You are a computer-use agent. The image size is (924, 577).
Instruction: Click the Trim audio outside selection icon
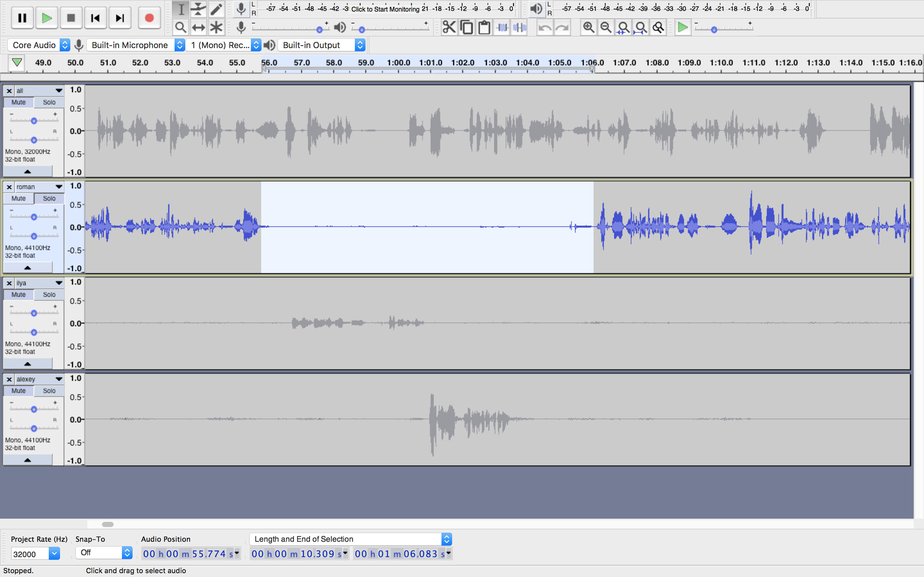pyautogui.click(x=502, y=28)
